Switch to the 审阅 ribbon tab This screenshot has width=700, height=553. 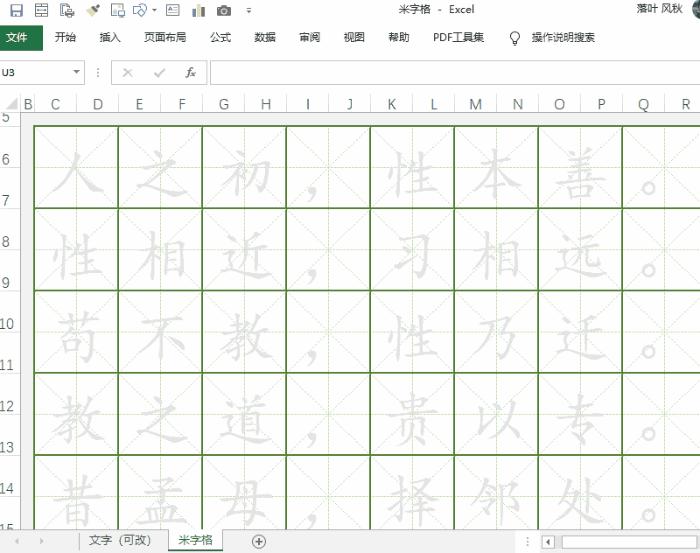[x=310, y=37]
